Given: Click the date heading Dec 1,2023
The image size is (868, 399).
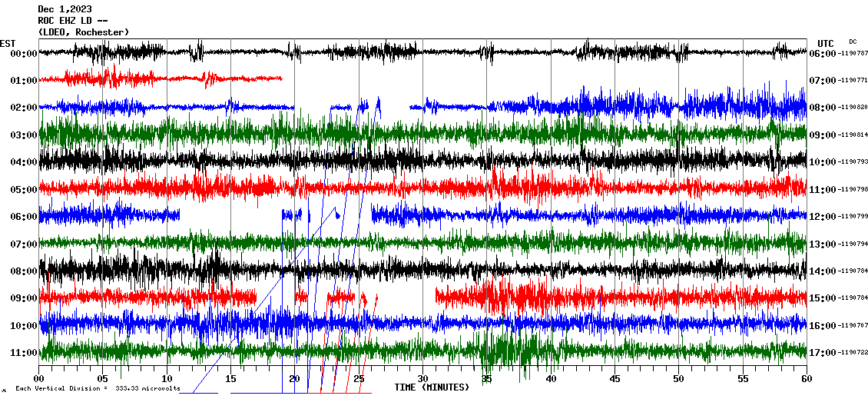Looking at the screenshot, I should tap(65, 9).
